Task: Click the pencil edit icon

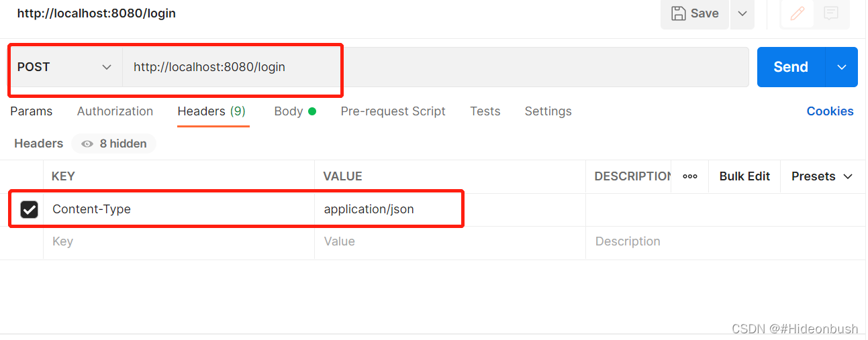Action: point(798,13)
